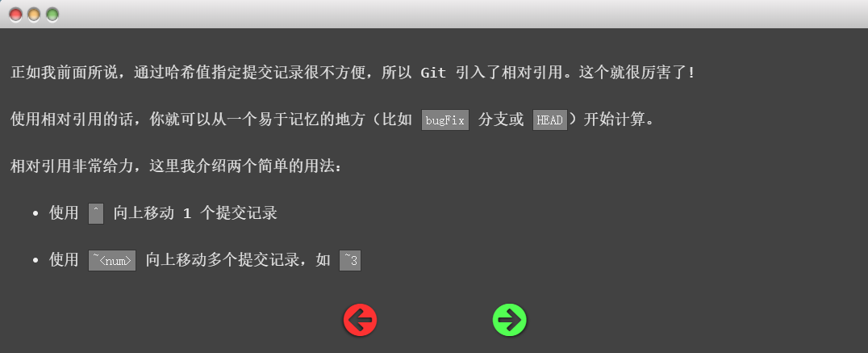The height and width of the screenshot is (353, 868).
Task: Click the bugFix code tag
Action: click(x=445, y=120)
